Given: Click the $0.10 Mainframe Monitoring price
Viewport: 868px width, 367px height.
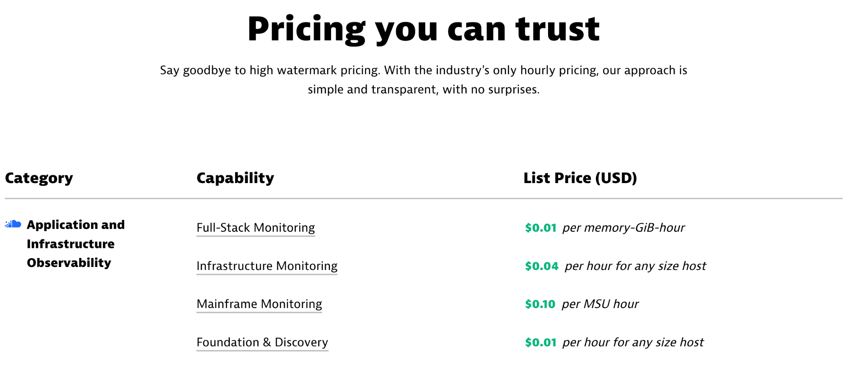Looking at the screenshot, I should pyautogui.click(x=540, y=304).
